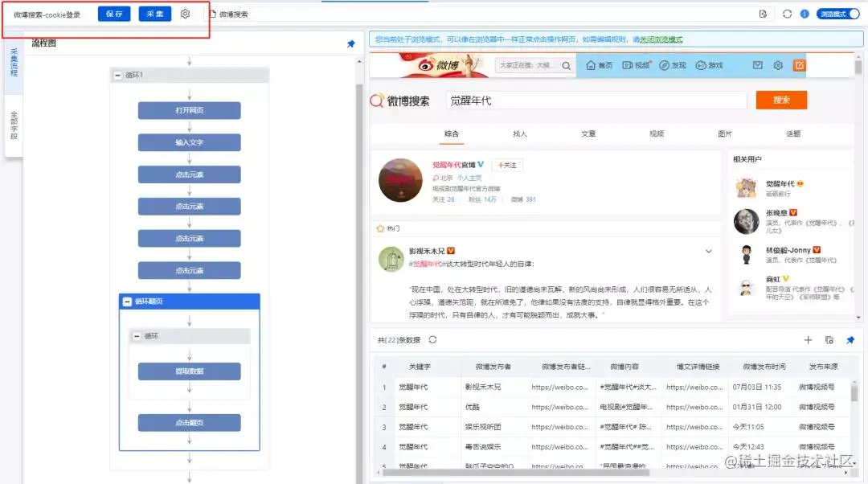Click the 微博发布时间 column header
Image resolution: width=868 pixels, height=484 pixels.
coord(764,367)
